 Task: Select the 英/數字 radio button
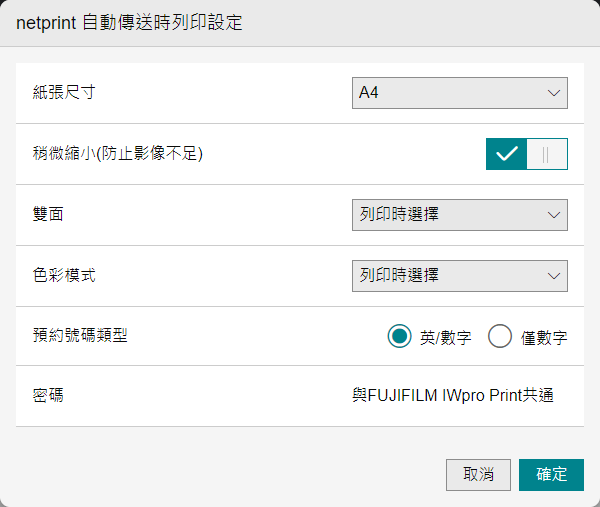pyautogui.click(x=400, y=337)
